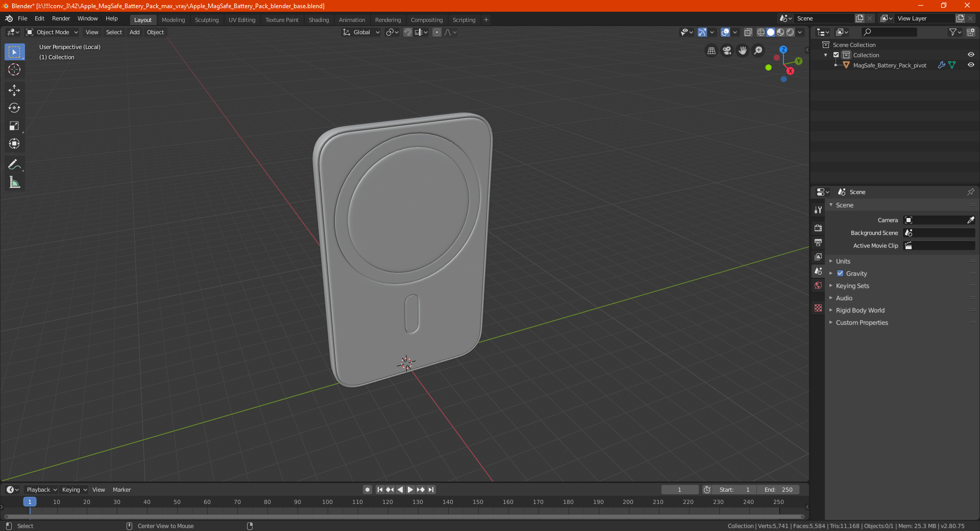Switch to UV Editing workspace tab
980x531 pixels.
(242, 20)
